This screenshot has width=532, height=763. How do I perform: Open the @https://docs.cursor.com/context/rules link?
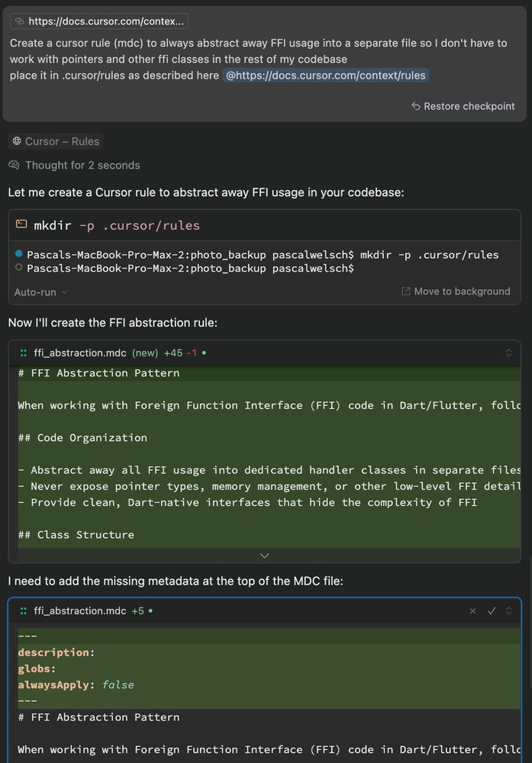tap(326, 76)
